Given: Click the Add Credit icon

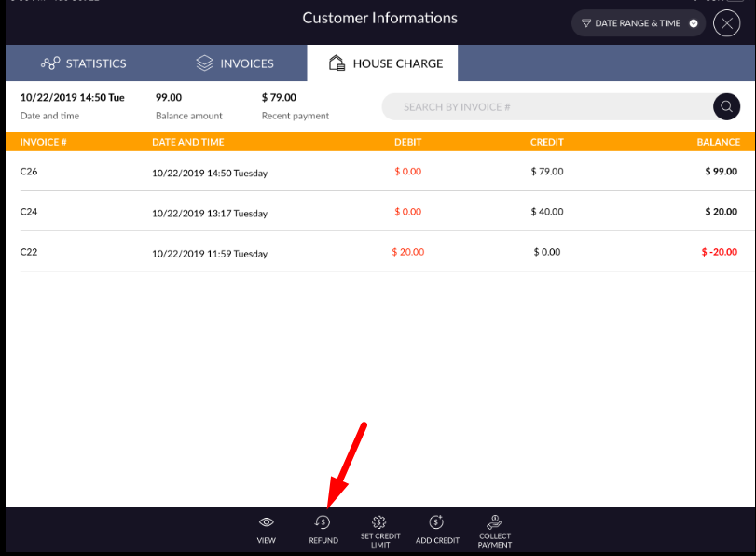Looking at the screenshot, I should pyautogui.click(x=436, y=523).
